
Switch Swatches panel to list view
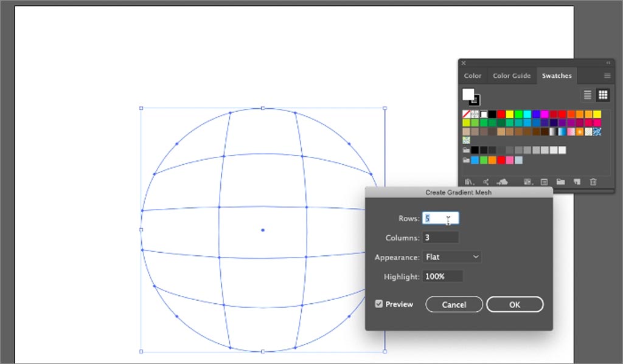pyautogui.click(x=587, y=95)
